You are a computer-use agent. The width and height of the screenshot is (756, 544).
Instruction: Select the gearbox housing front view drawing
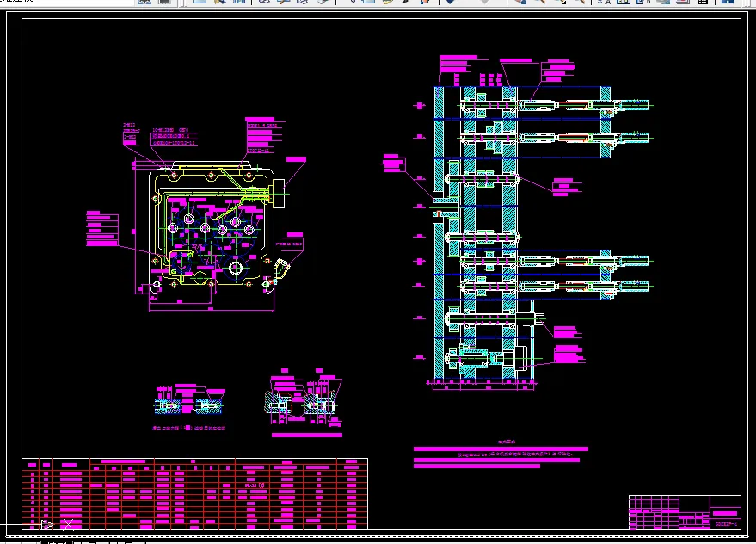click(210, 231)
